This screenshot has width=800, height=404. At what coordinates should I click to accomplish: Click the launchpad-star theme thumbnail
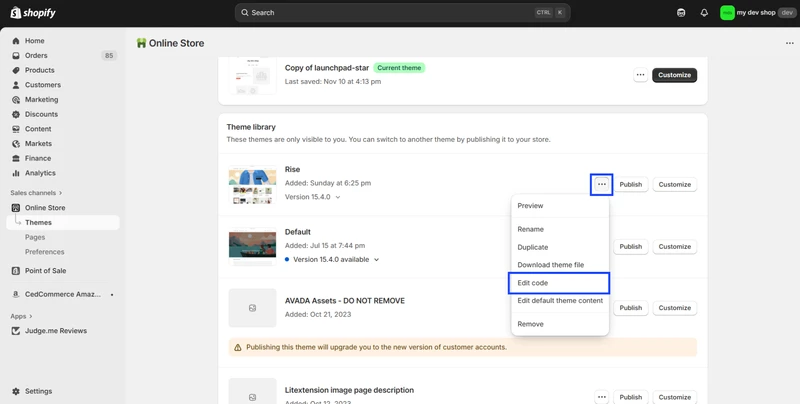[x=253, y=75]
